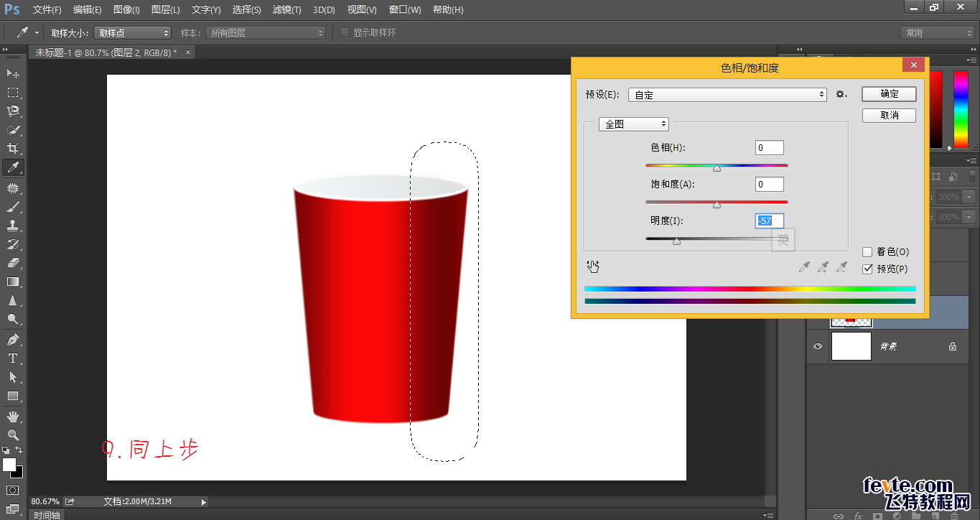Click the 明度 lightness slider handle

tap(676, 242)
